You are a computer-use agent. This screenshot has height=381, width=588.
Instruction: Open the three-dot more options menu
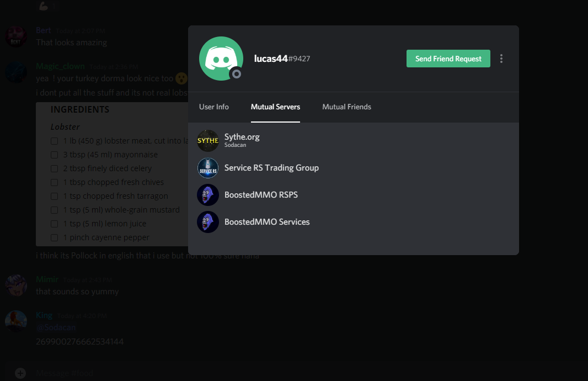501,59
